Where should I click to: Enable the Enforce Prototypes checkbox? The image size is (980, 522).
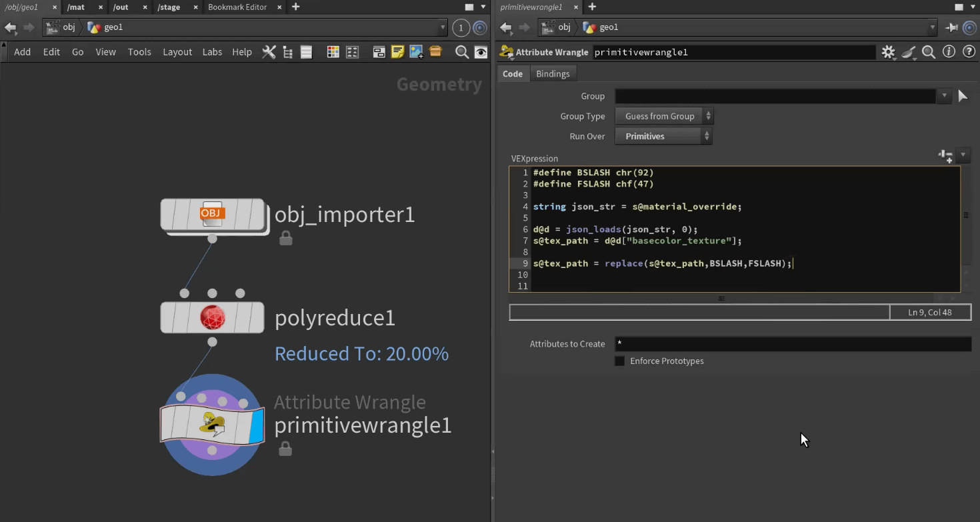tap(620, 361)
